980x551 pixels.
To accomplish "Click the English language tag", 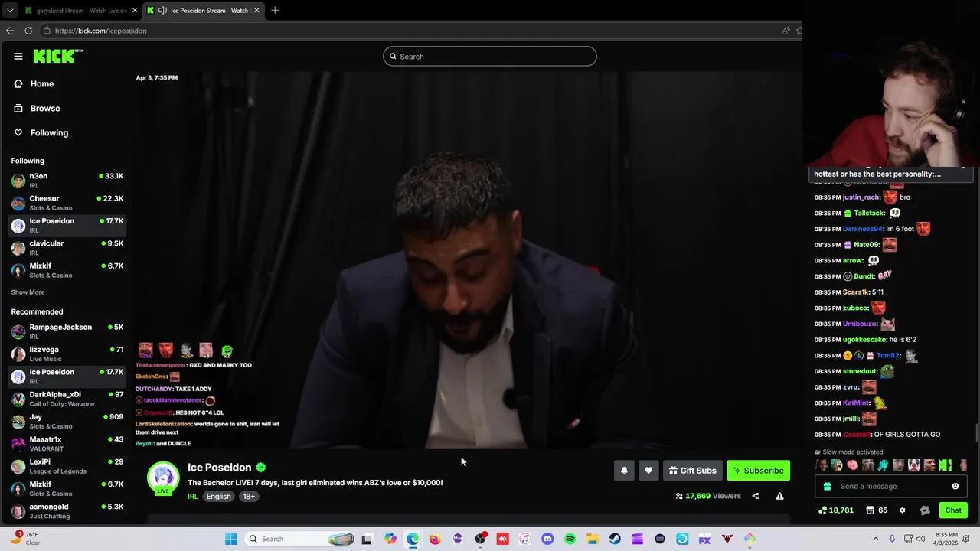I will (x=218, y=497).
